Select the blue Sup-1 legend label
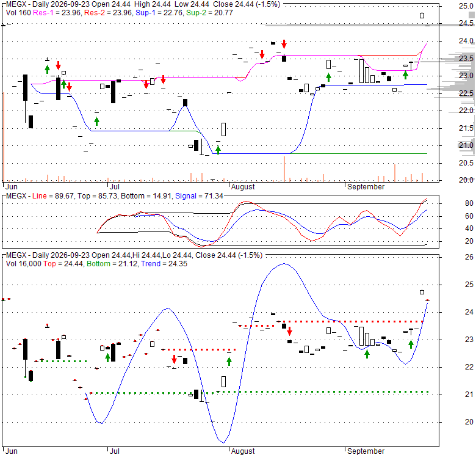 click(146, 13)
